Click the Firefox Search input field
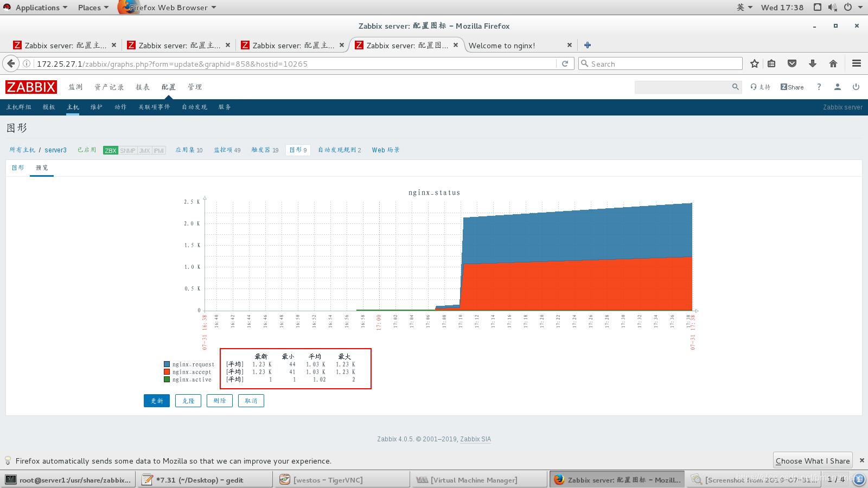Screen dimensions: 868x488 660,63
